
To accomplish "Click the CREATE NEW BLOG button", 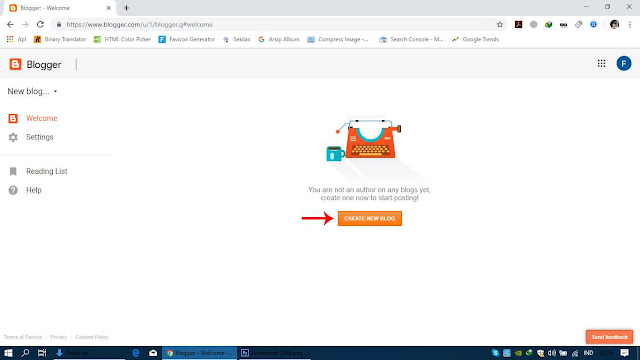I will click(x=369, y=218).
